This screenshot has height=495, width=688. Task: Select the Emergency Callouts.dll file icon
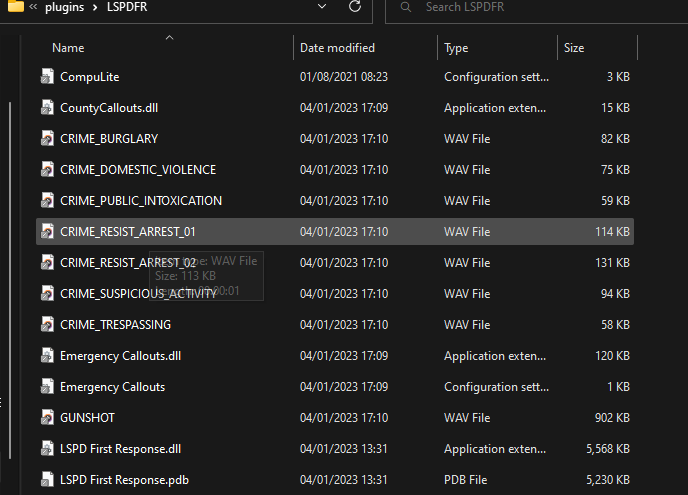pos(47,356)
